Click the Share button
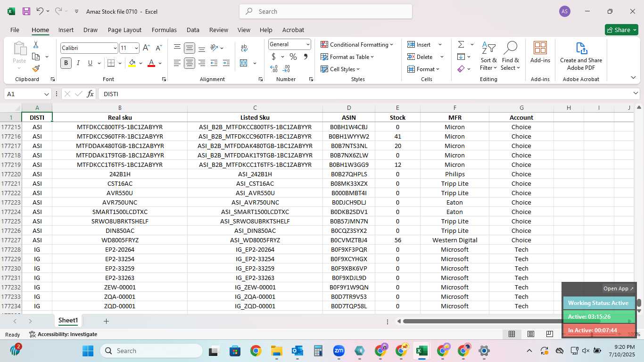This screenshot has width=644, height=362. pos(621,30)
